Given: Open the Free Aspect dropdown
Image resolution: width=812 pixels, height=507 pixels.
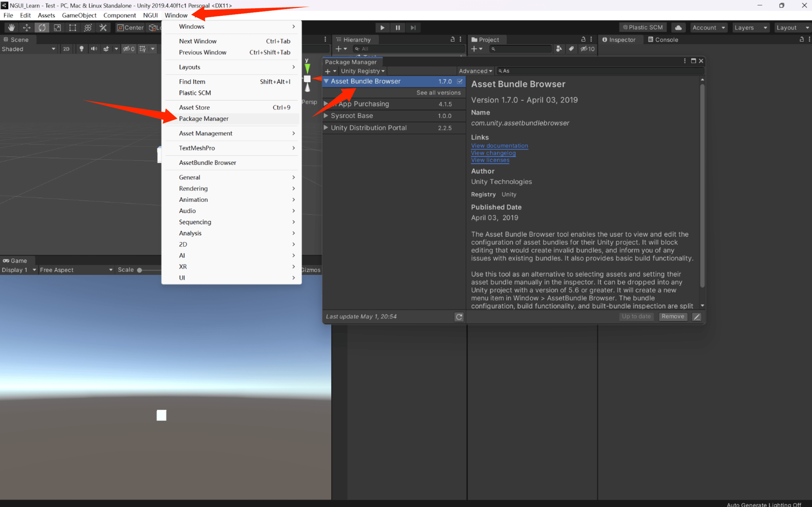Looking at the screenshot, I should (x=76, y=270).
